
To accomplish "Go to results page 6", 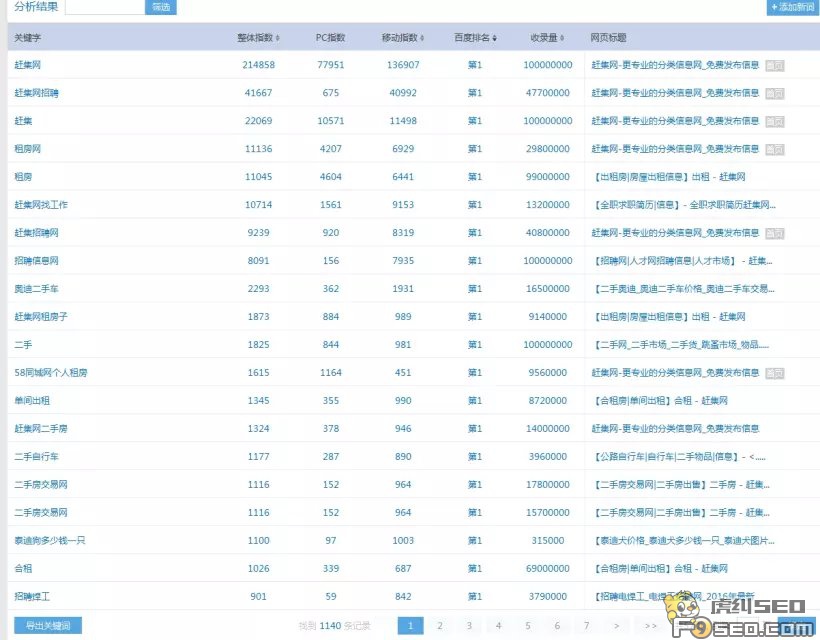I will click(x=556, y=624).
